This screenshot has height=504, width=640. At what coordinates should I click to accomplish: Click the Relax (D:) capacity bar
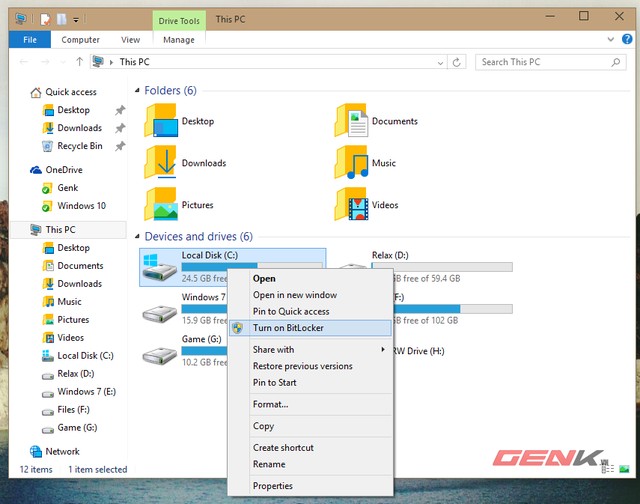[x=442, y=267]
